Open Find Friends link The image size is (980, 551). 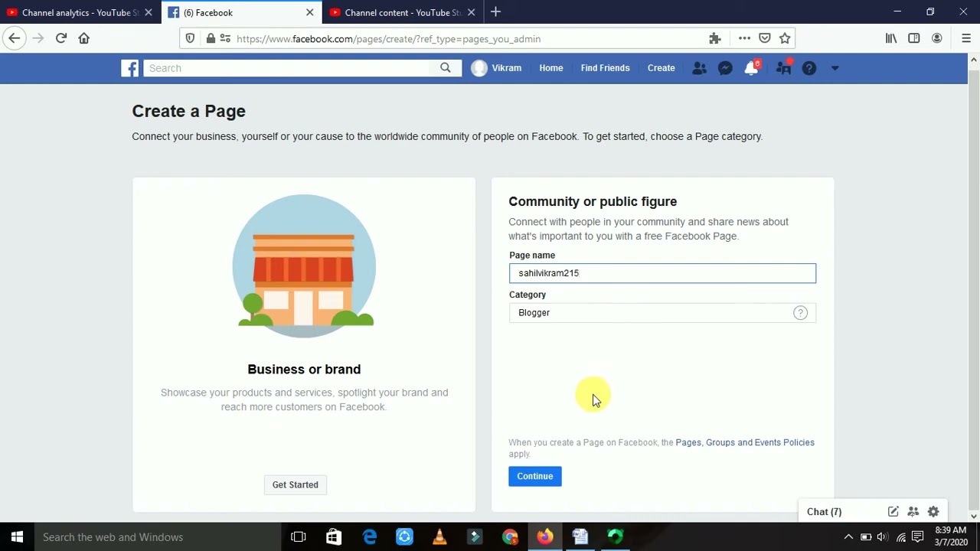(x=605, y=68)
